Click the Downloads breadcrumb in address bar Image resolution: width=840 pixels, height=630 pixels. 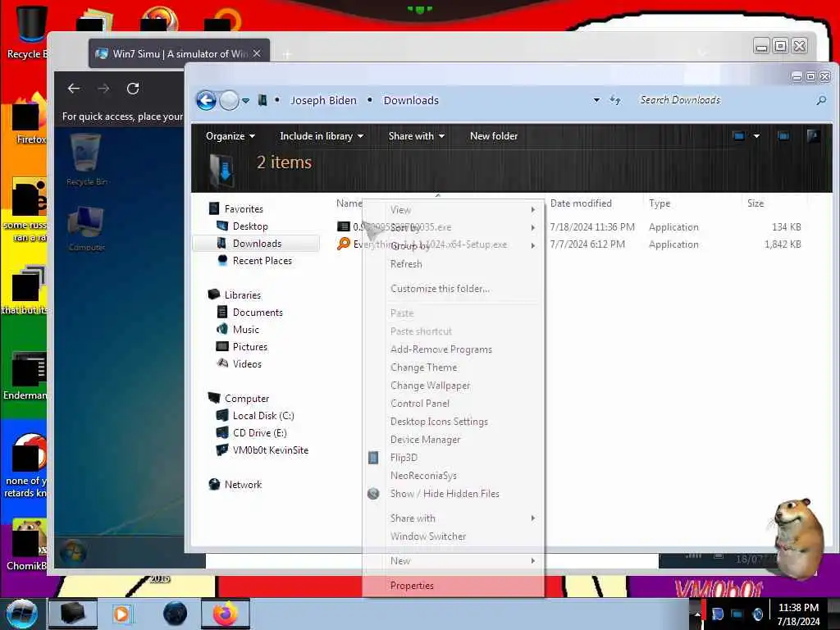411,100
